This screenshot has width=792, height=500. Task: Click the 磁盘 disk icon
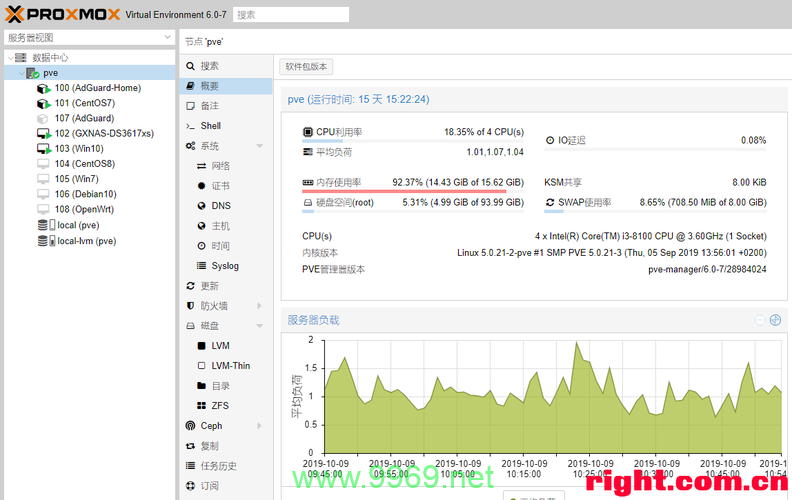[190, 326]
